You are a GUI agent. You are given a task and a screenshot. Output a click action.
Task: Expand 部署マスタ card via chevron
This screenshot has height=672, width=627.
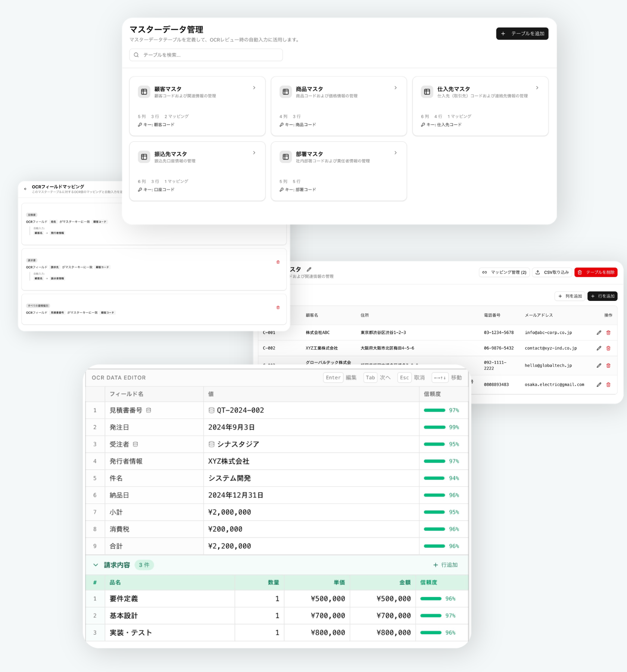coord(396,153)
